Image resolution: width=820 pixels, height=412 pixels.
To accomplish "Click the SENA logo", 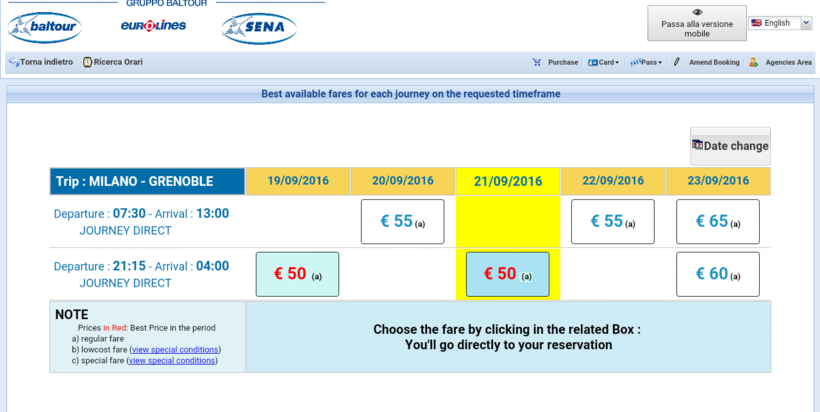I will 259,27.
